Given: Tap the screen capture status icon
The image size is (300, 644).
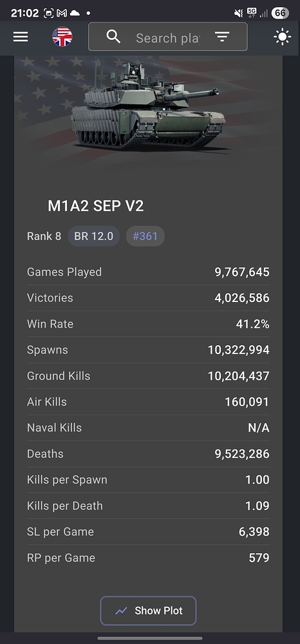Looking at the screenshot, I should point(48,13).
